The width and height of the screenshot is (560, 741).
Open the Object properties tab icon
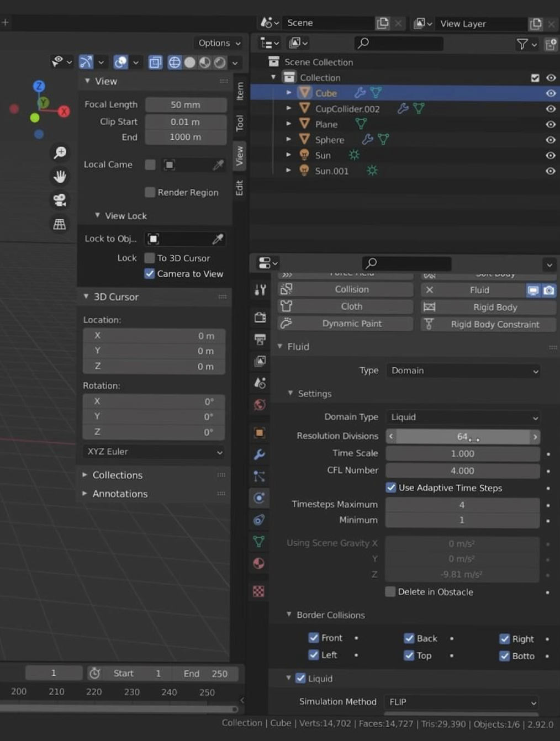tap(260, 432)
